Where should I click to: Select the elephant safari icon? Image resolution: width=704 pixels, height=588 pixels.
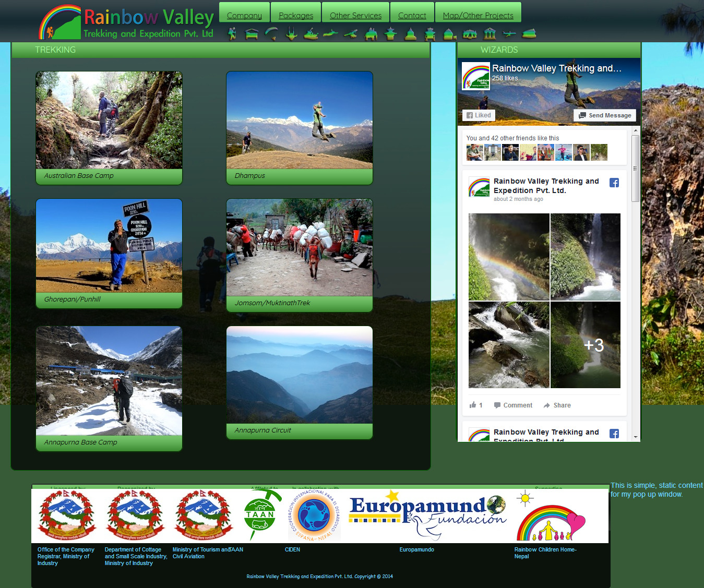pyautogui.click(x=371, y=35)
